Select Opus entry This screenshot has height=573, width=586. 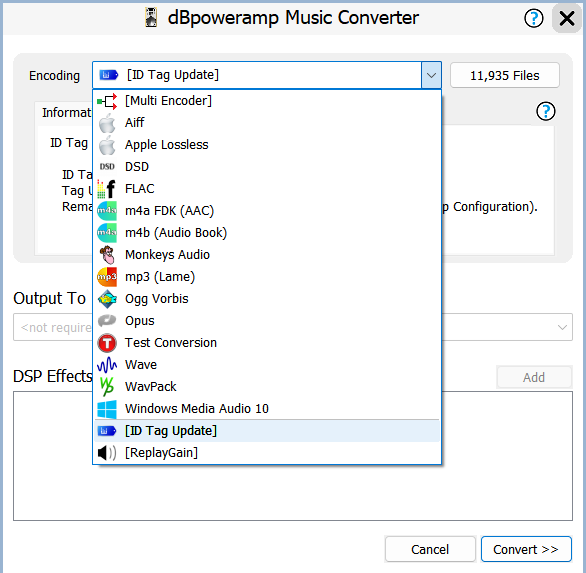(x=267, y=321)
